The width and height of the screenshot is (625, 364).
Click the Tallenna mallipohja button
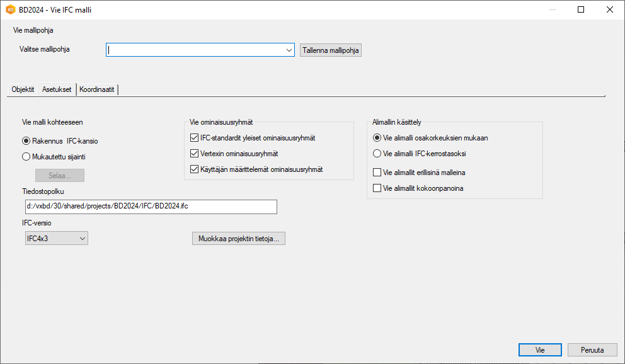331,50
